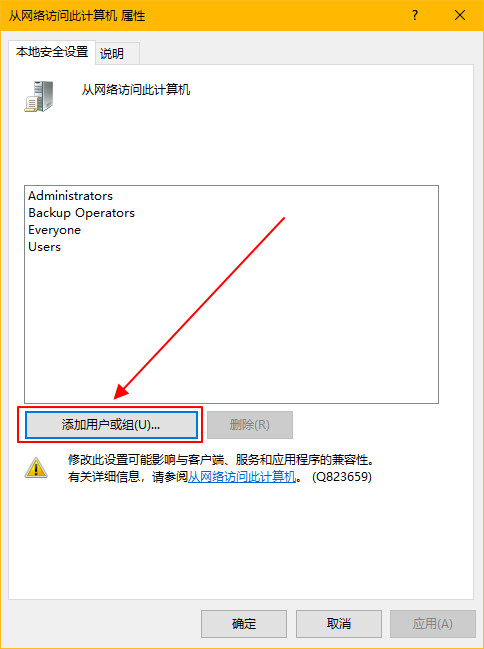The image size is (484, 649).
Task: Select the Everyone entry
Action: 55,230
